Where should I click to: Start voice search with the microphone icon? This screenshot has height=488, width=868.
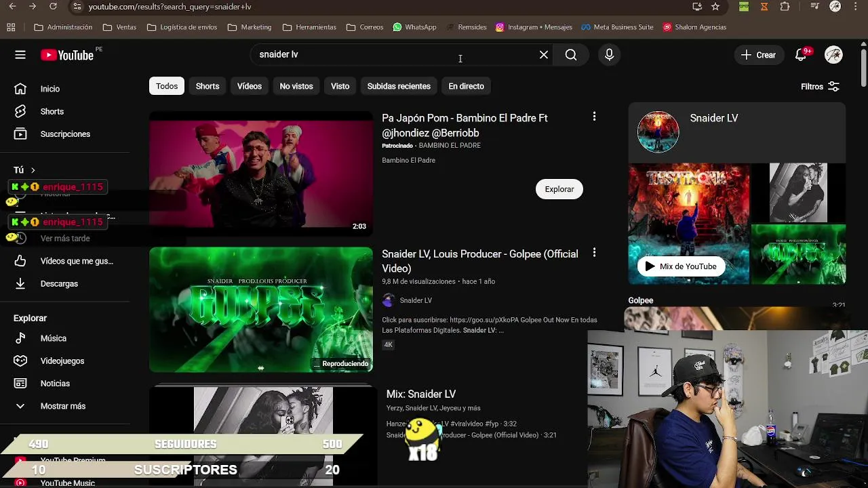pyautogui.click(x=609, y=55)
